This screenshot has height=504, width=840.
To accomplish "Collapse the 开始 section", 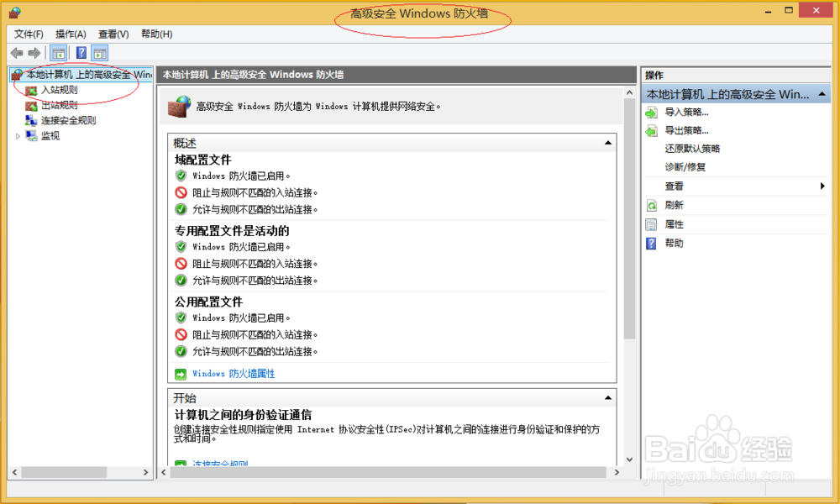I will [607, 396].
